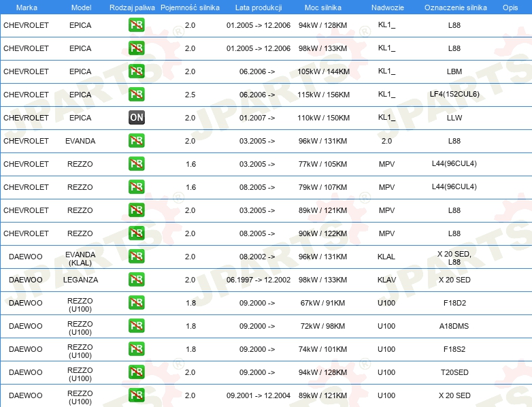Click the 110kW / 150KM power cell
The image size is (532, 407).
pos(323,118)
